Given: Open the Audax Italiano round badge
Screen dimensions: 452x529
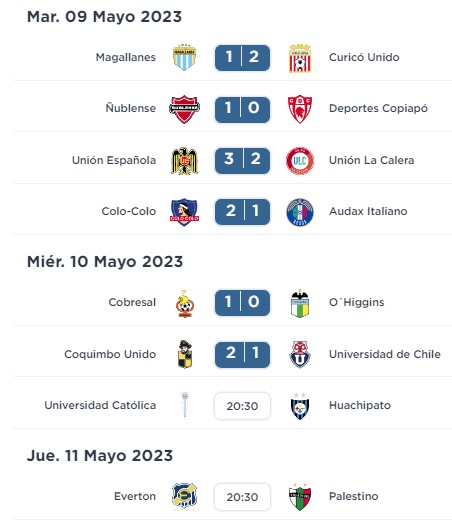Looking at the screenshot, I should 300,212.
